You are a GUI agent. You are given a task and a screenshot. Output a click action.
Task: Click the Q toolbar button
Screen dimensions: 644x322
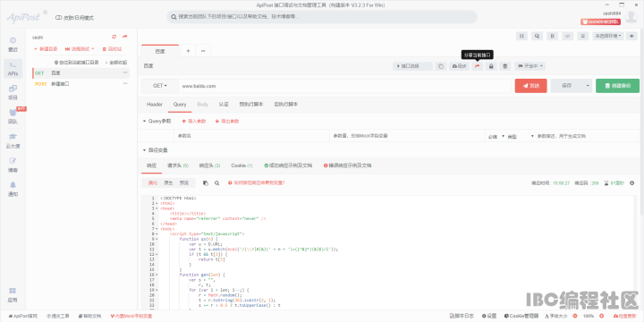pos(537,36)
